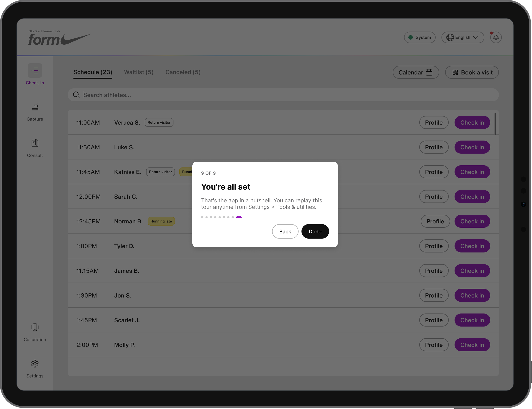532x409 pixels.
Task: Check in Scarlet J.
Action: (472, 320)
